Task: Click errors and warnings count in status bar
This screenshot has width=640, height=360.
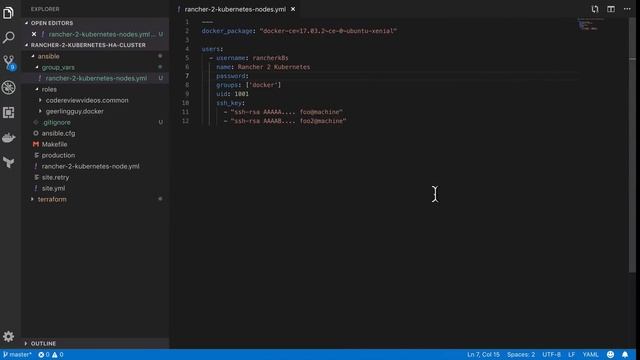Action: tap(51, 354)
